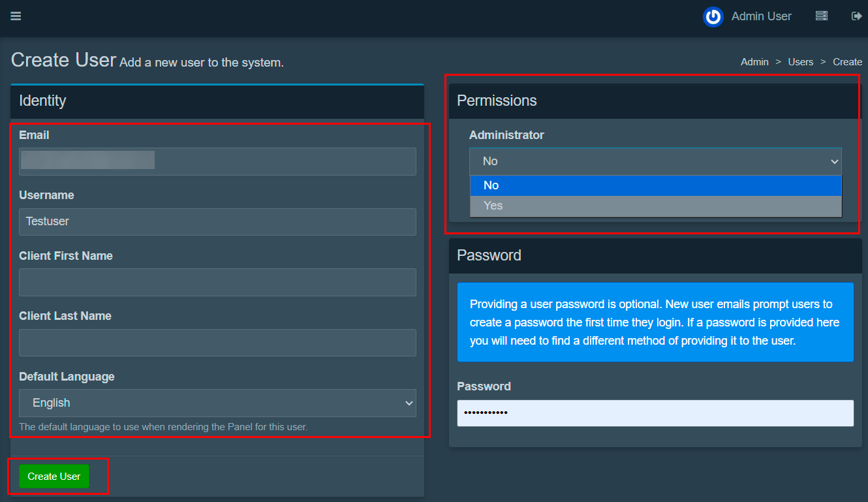Click the Admin User name in header
The width and height of the screenshot is (868, 502).
click(761, 17)
